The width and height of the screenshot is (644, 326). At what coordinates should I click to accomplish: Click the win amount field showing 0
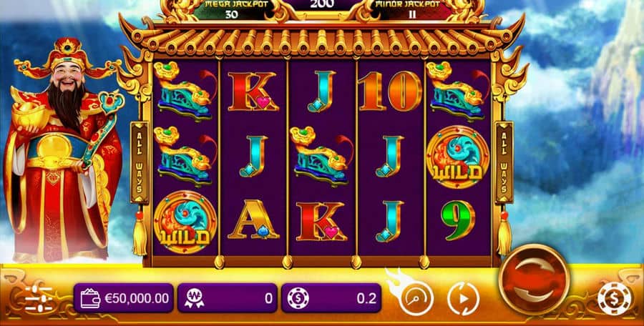point(228,298)
